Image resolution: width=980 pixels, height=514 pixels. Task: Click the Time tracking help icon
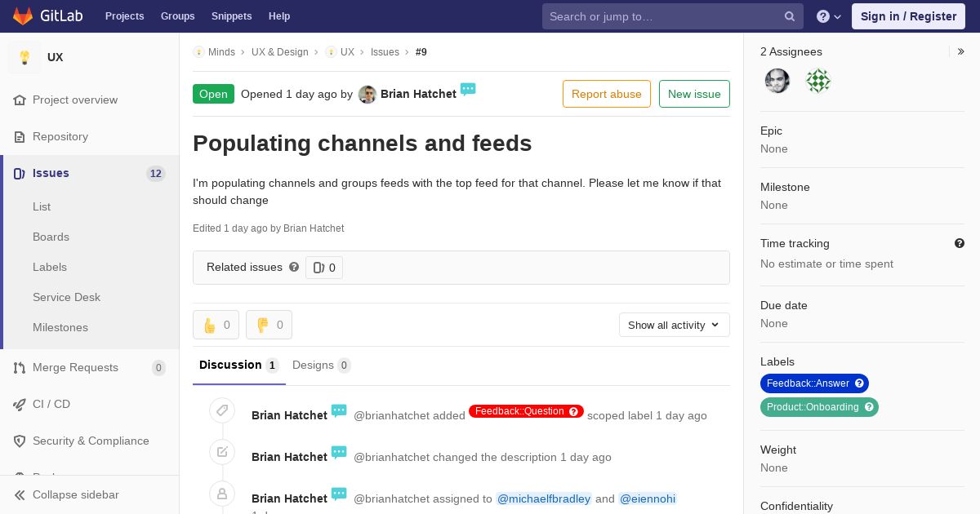point(960,243)
